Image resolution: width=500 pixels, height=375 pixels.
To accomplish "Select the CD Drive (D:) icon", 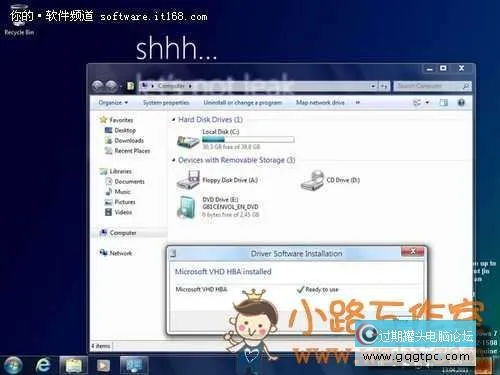I will pyautogui.click(x=312, y=180).
